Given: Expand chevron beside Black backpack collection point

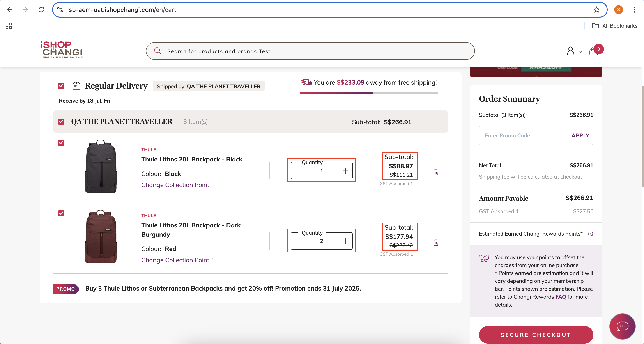Looking at the screenshot, I should pos(214,185).
